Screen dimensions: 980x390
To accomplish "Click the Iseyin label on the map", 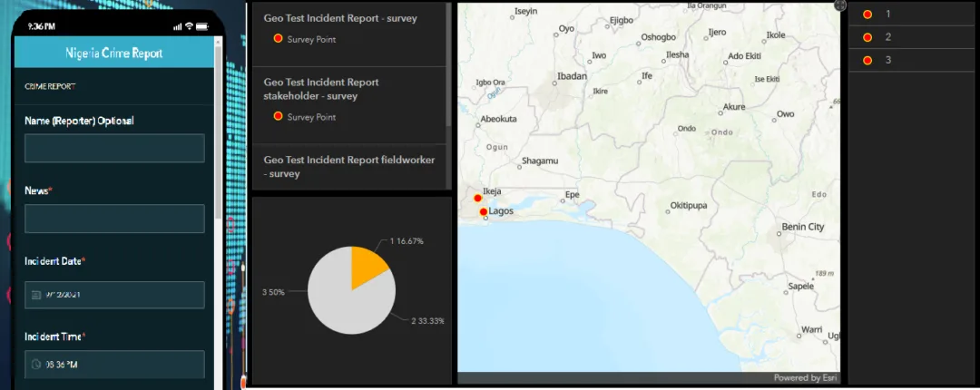I will 525,11.
